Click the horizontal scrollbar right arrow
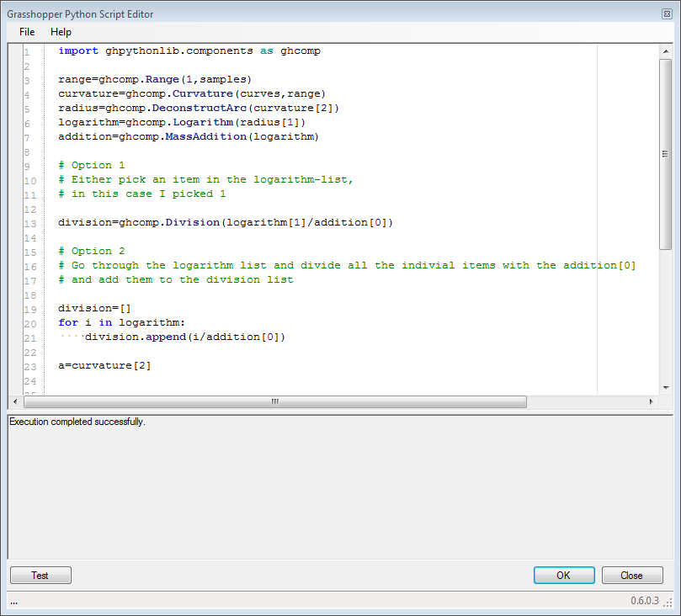 (651, 401)
